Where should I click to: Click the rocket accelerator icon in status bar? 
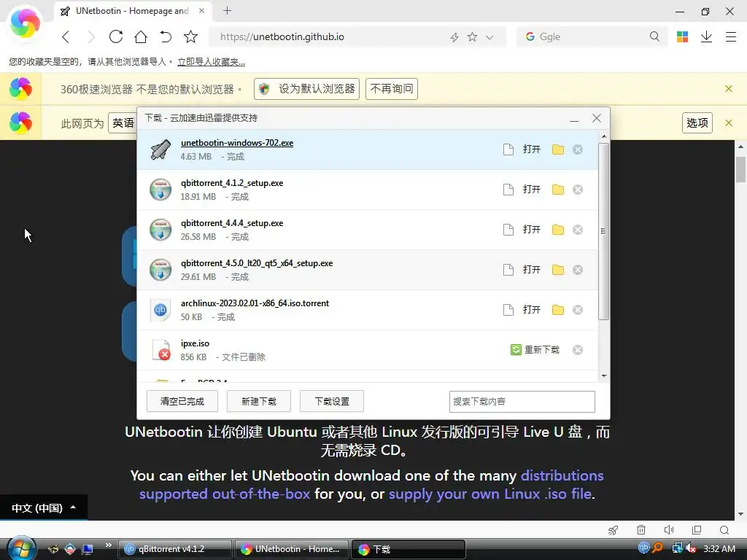pyautogui.click(x=613, y=530)
